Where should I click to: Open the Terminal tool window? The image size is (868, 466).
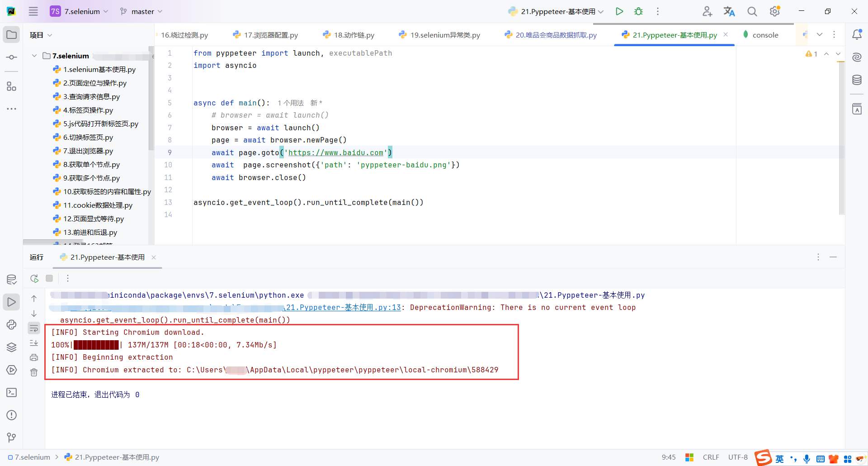[x=12, y=393]
